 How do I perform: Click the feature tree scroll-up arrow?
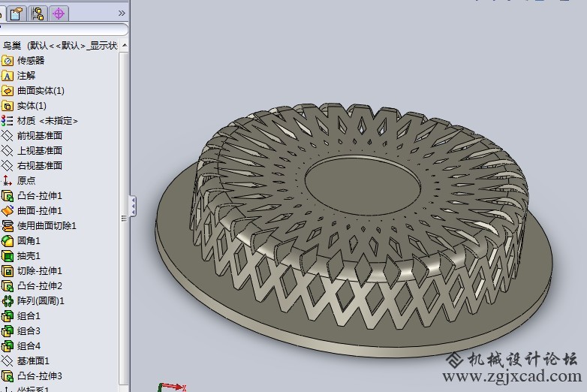pyautogui.click(x=125, y=45)
